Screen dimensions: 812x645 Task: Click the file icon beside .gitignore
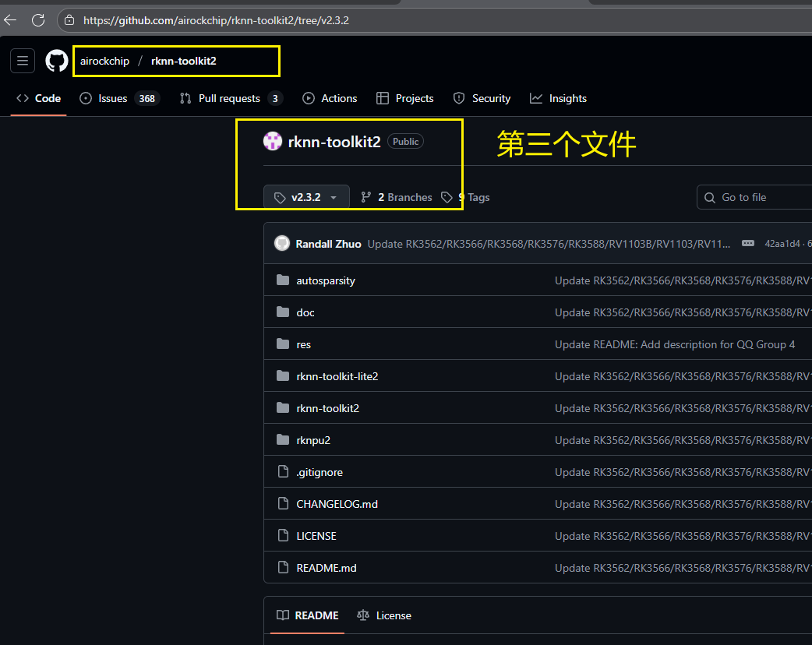point(283,471)
